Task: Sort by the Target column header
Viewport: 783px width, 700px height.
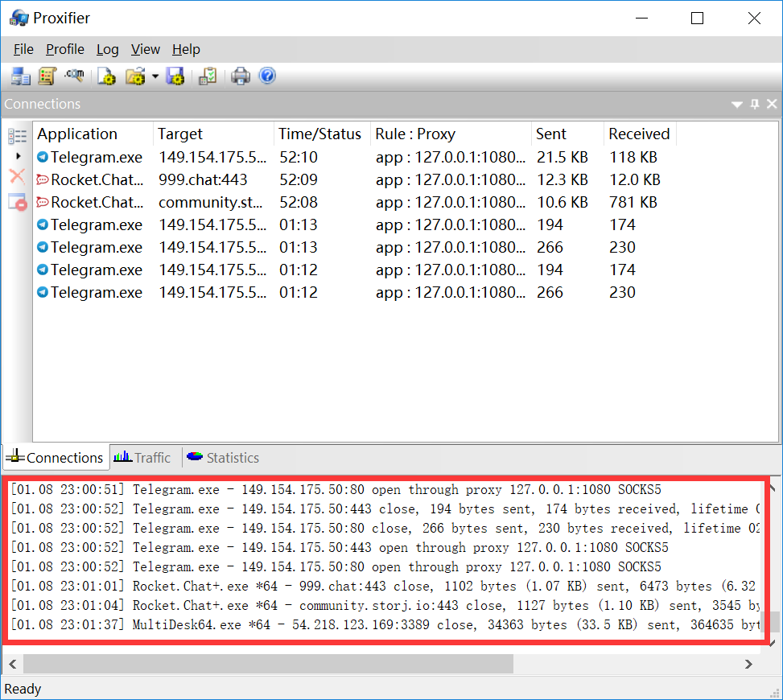Action: [213, 134]
